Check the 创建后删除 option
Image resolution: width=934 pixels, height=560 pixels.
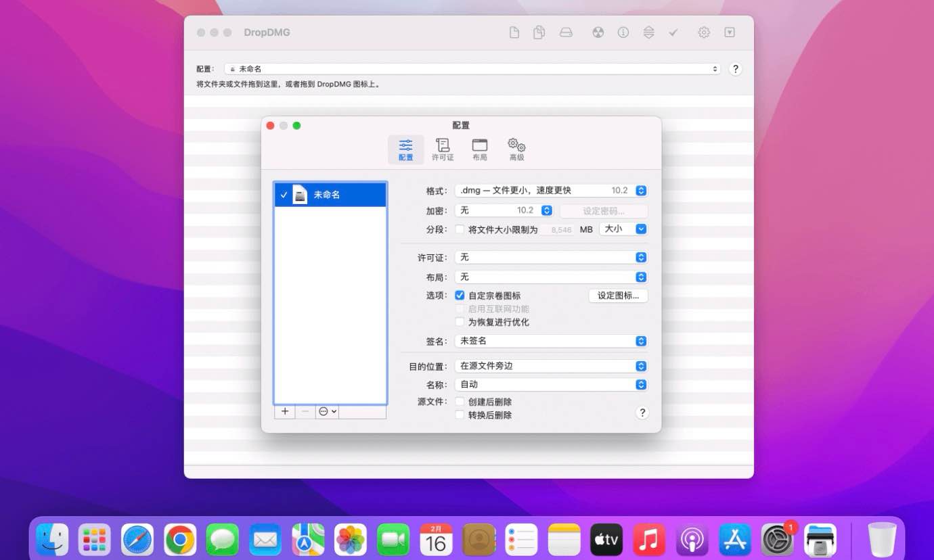coord(460,402)
